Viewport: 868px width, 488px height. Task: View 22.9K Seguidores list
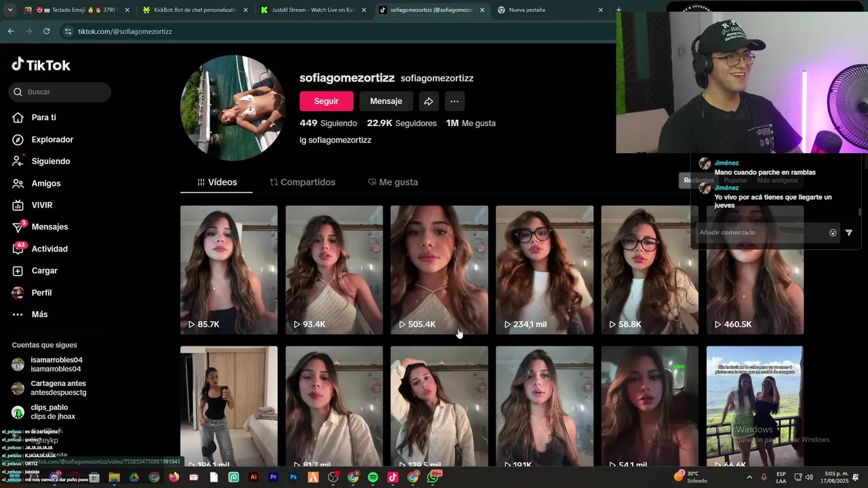click(x=401, y=123)
